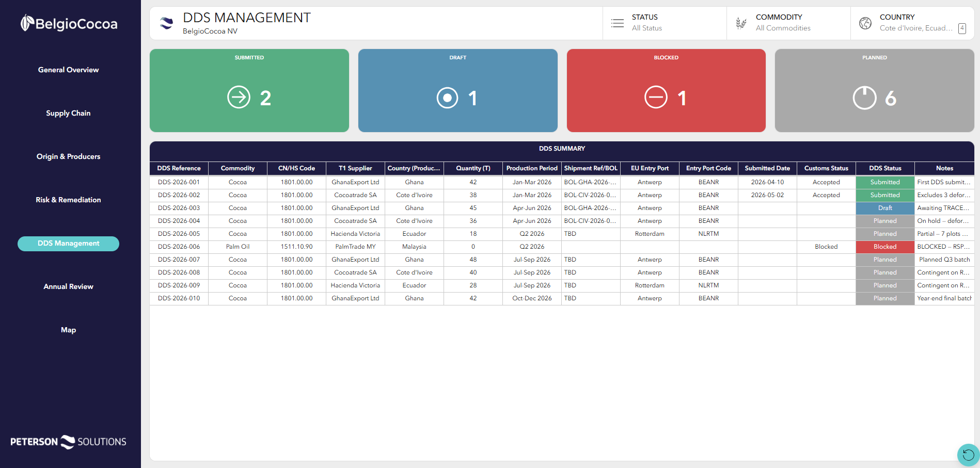Select the DDS Management menu item
This screenshot has width=980, height=468.
68,244
